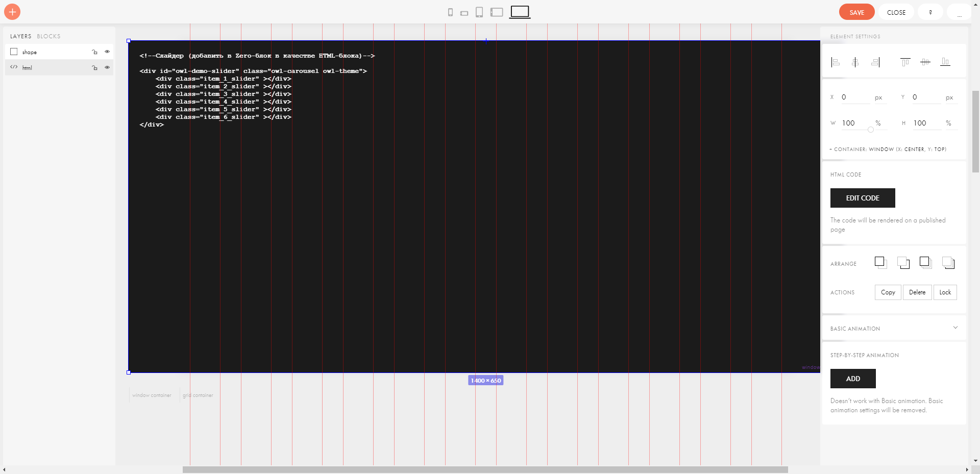Click the CLOSE button
Image resolution: width=980 pixels, height=474 pixels.
(x=896, y=12)
